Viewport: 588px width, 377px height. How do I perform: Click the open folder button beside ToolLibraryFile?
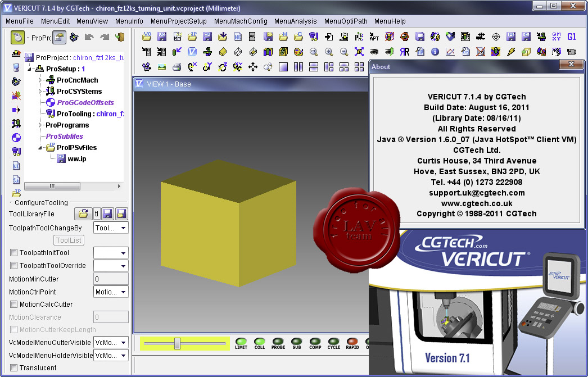83,214
